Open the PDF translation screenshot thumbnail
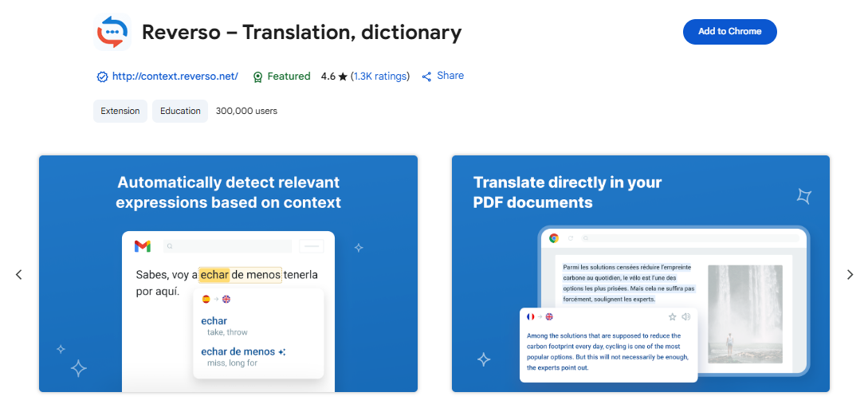 coord(640,273)
